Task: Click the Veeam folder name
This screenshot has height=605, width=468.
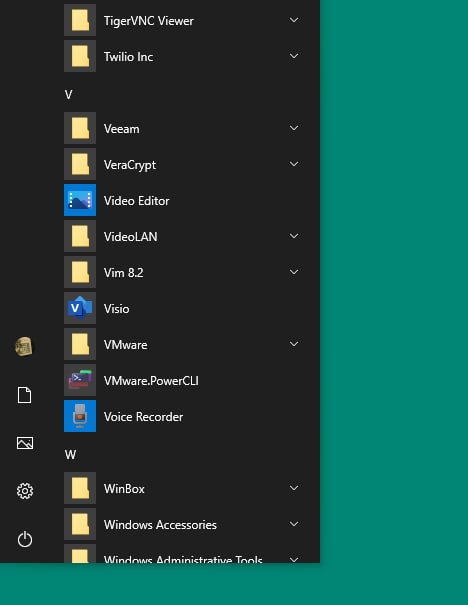Action: (122, 129)
